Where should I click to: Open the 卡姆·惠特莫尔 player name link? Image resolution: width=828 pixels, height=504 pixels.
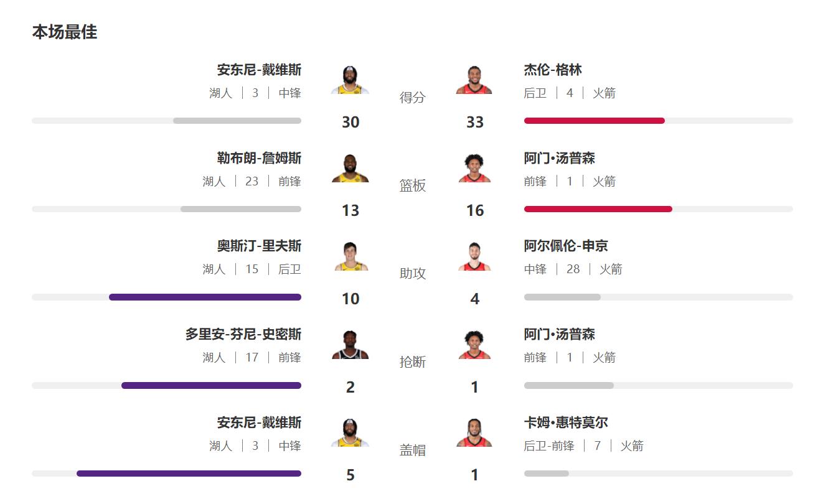(x=566, y=422)
